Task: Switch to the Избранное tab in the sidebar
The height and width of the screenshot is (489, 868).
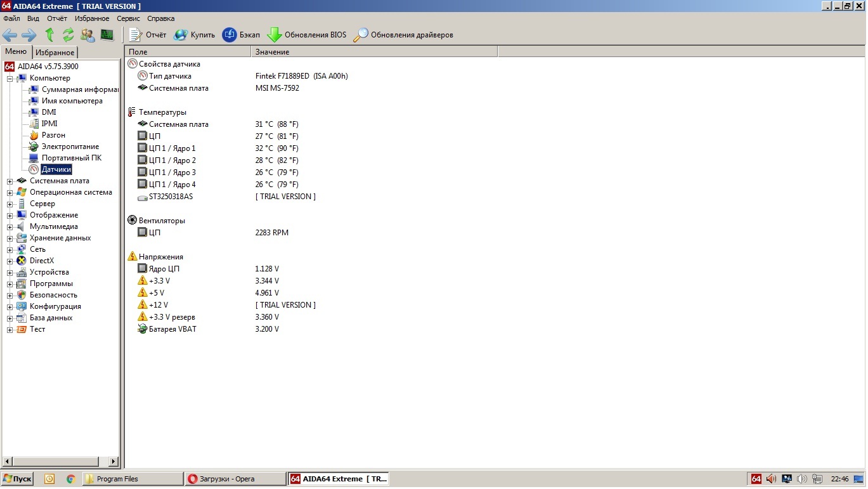Action: [x=55, y=53]
